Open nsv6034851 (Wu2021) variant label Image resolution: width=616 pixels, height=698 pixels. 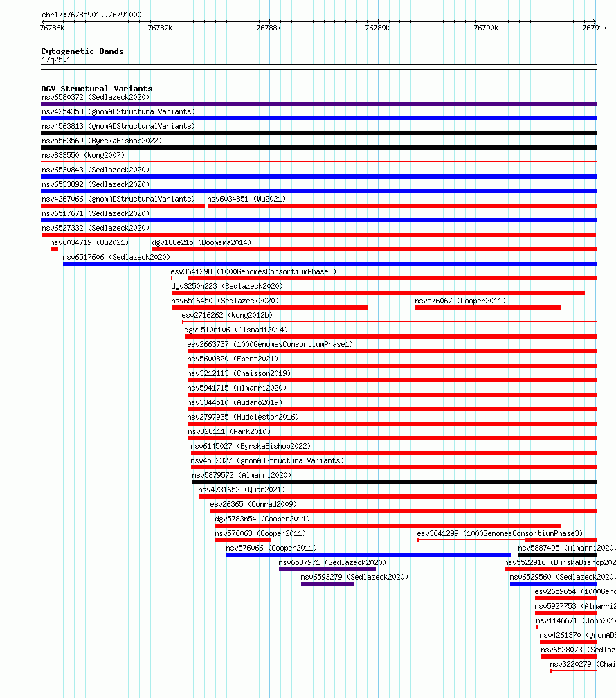pos(246,199)
